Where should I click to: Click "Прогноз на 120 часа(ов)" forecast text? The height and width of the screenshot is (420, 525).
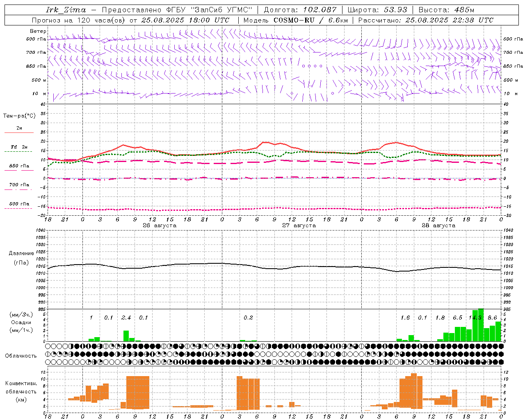[79, 20]
